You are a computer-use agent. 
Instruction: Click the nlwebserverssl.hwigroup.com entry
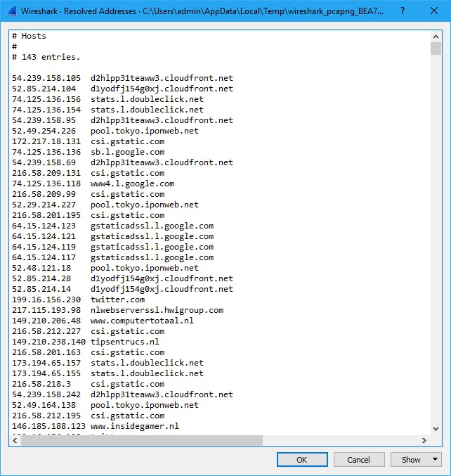click(118, 310)
